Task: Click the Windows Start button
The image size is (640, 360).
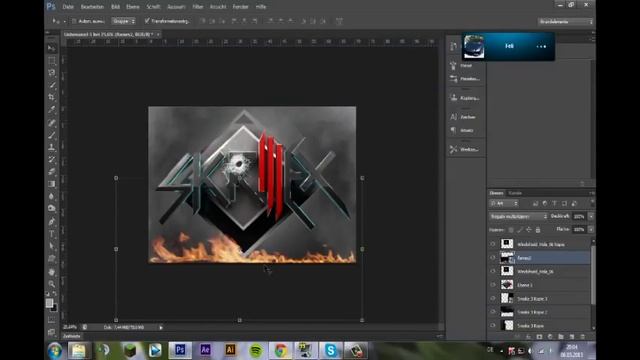Action: point(55,351)
